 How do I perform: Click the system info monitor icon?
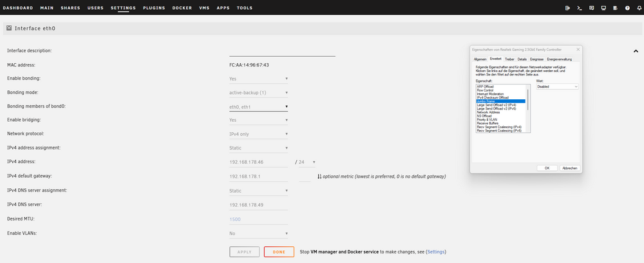[603, 8]
